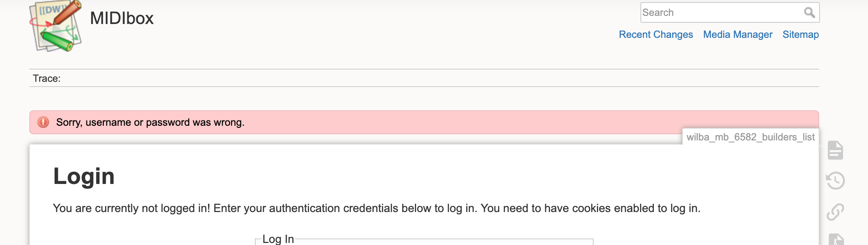This screenshot has height=245, width=868.
Task: Open the Recent Changes link
Action: (x=655, y=35)
